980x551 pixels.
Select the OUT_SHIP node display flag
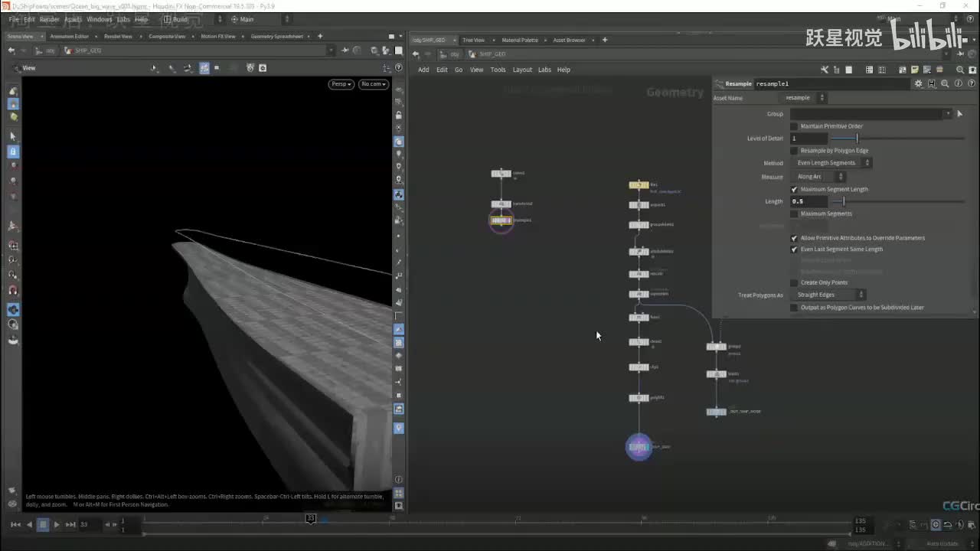point(647,447)
